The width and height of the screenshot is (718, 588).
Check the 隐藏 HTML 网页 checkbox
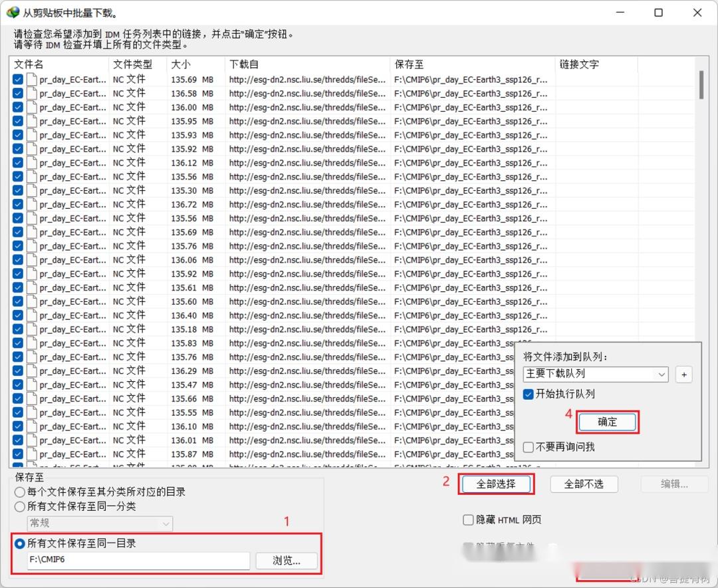pos(467,519)
